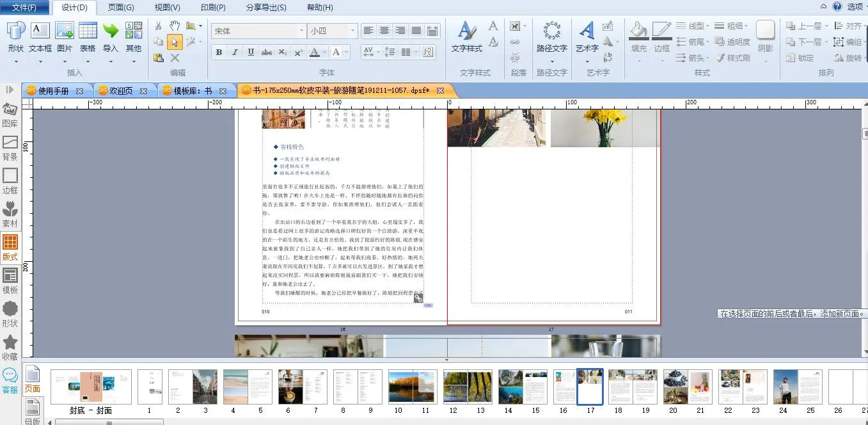Screen dimensions: 868x425
Task: Toggle italic formatting
Action: 235,52
